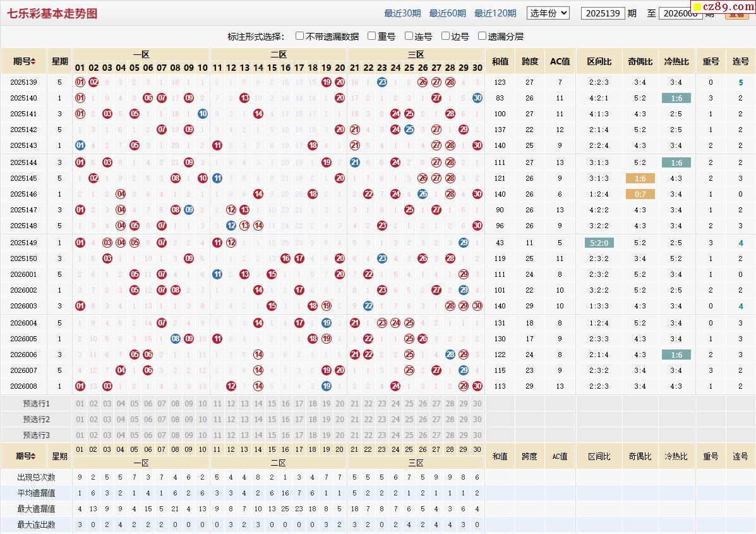
Task: Click the sort arrows beside top 期号 header
Action: pos(33,62)
